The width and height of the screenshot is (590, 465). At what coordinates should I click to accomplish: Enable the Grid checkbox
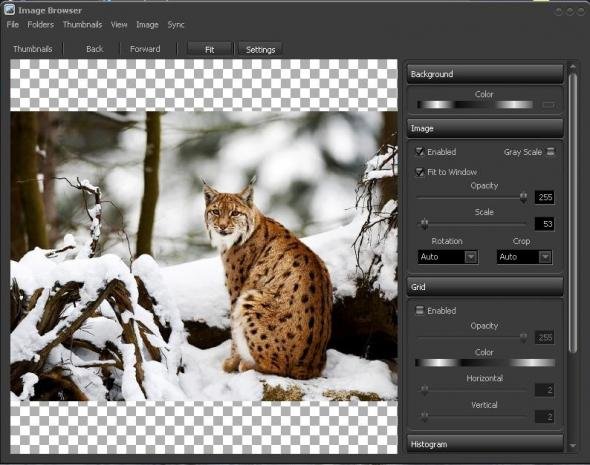point(420,310)
